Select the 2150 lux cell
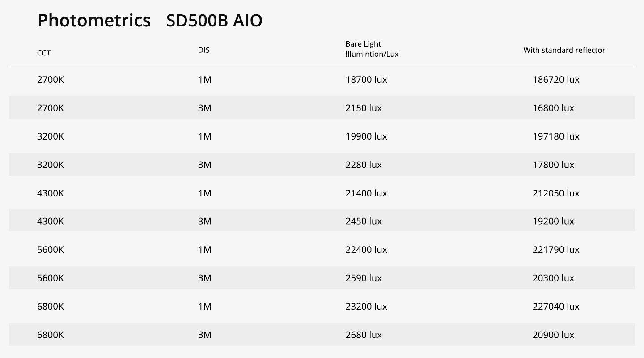The height and width of the screenshot is (358, 644). [x=364, y=108]
